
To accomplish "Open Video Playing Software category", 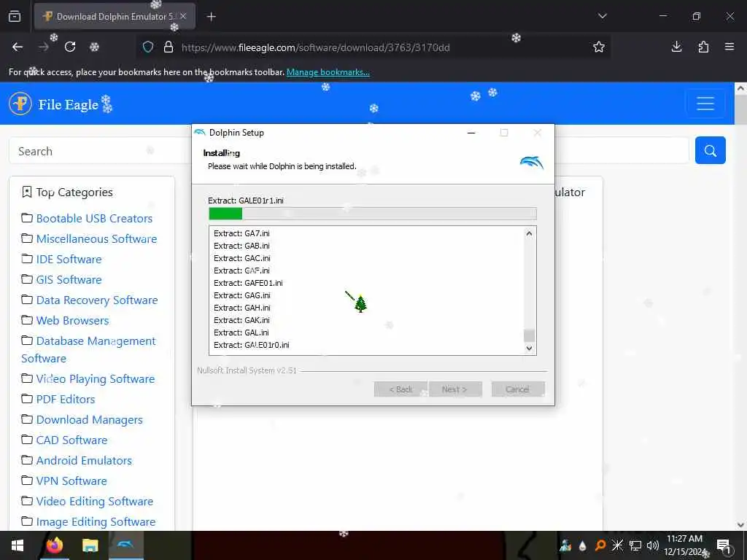I will tap(96, 379).
